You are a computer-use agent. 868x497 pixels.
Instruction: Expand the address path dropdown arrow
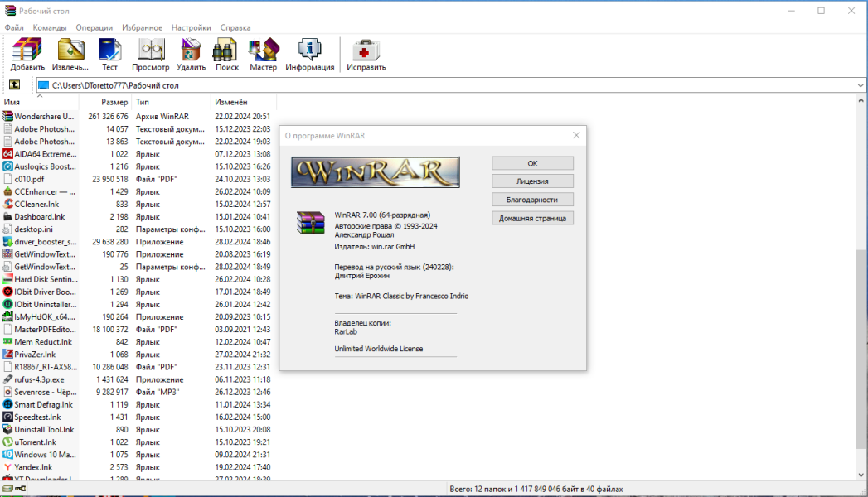click(x=861, y=85)
